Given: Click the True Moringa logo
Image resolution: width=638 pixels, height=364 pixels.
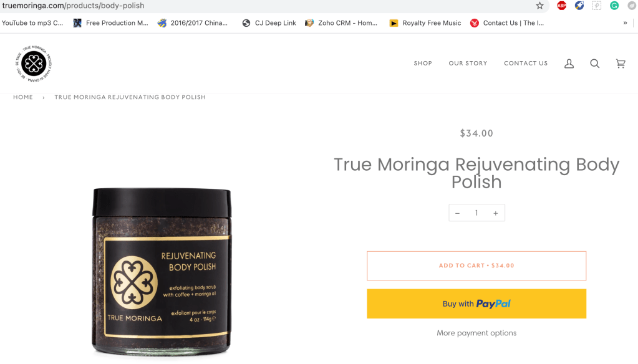Looking at the screenshot, I should pyautogui.click(x=34, y=64).
